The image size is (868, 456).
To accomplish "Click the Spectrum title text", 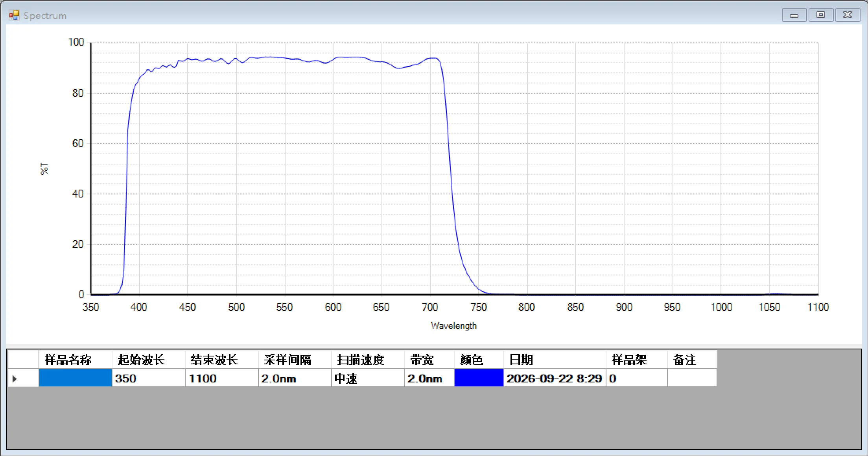I will click(45, 15).
